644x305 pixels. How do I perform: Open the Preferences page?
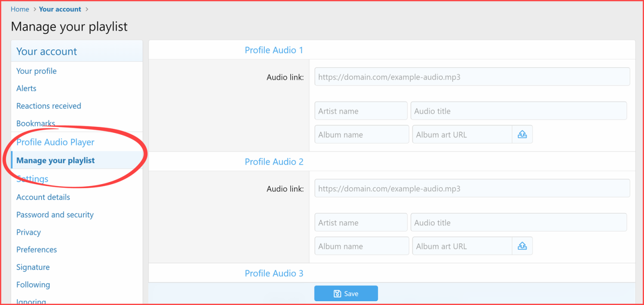[x=36, y=249]
